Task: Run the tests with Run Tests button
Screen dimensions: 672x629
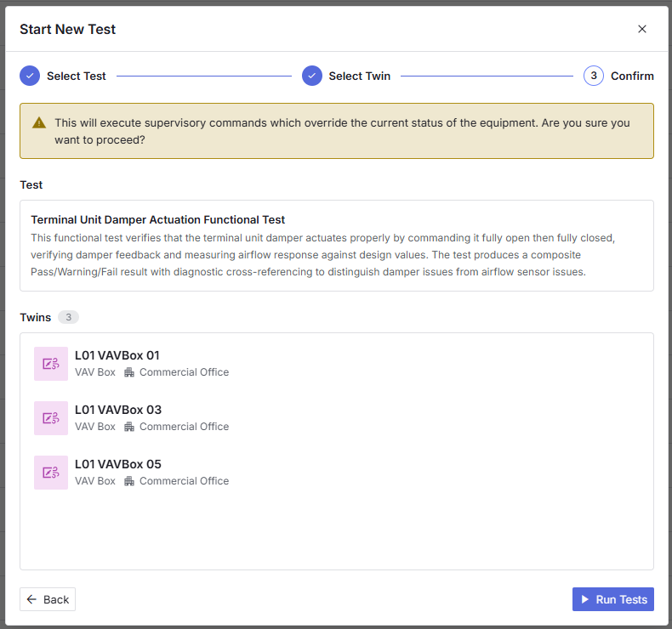Action: click(x=612, y=599)
